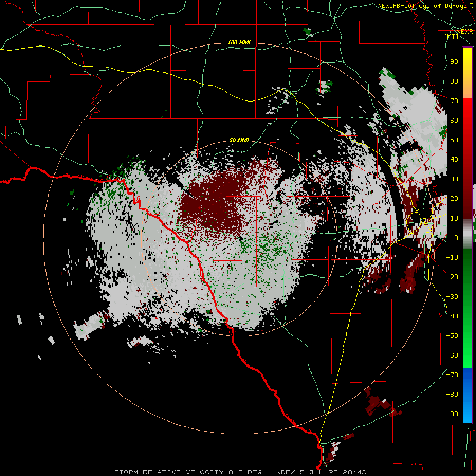The image size is (476, 476).
Task: Click the [KT] units label above scale
Action: coord(452,36)
